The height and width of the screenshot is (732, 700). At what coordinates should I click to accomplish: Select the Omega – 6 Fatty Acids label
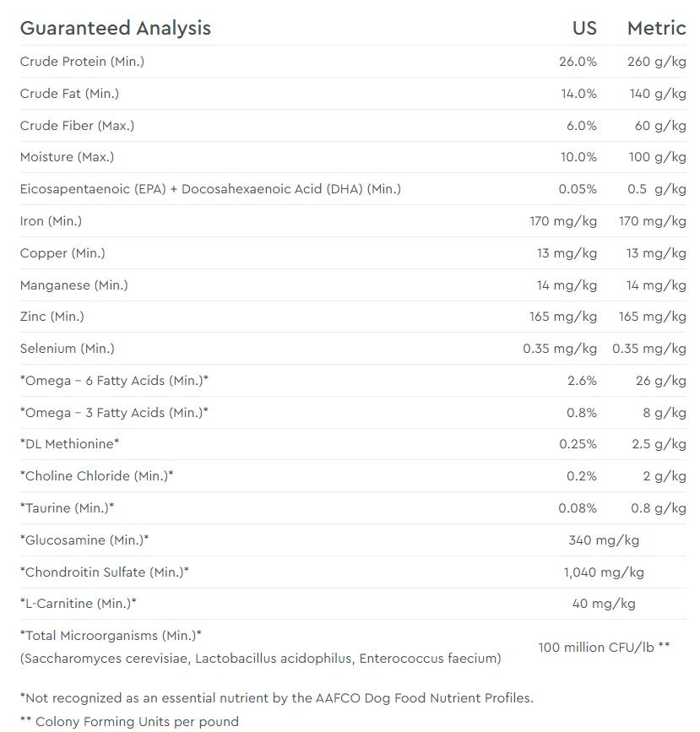point(114,381)
